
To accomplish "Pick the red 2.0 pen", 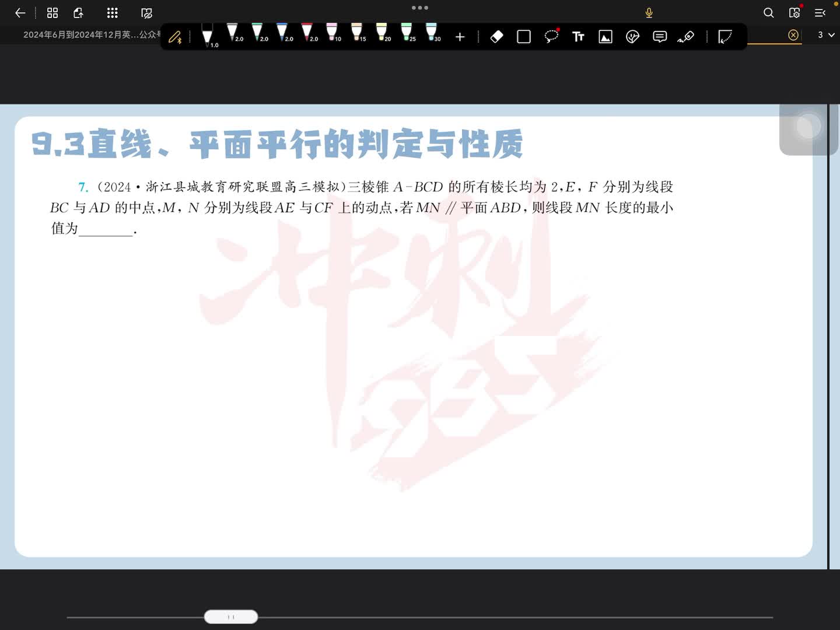I will [307, 33].
